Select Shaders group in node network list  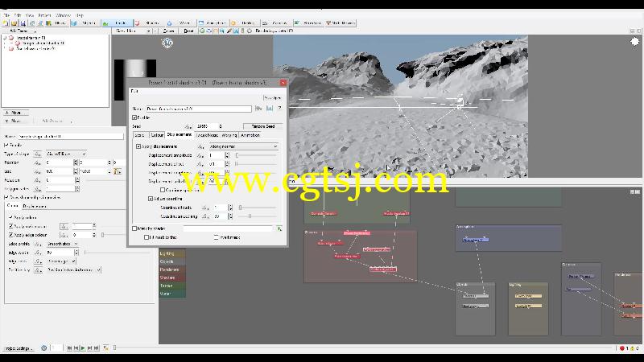(172, 278)
